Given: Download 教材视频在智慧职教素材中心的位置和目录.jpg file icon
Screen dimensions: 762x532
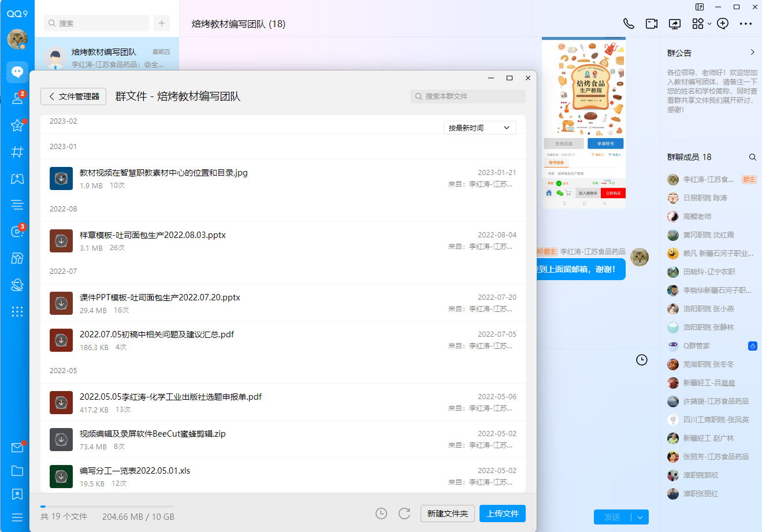Looking at the screenshot, I should (61, 178).
